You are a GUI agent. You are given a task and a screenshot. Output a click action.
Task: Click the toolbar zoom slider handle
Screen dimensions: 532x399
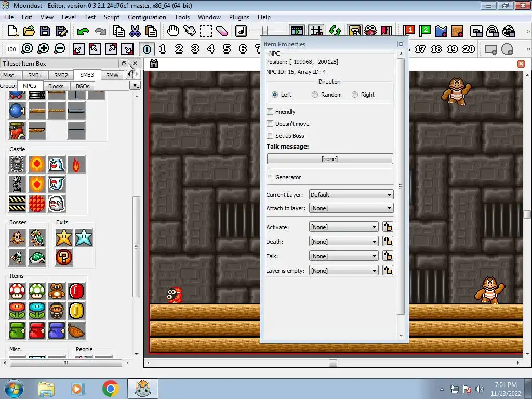(265, 31)
